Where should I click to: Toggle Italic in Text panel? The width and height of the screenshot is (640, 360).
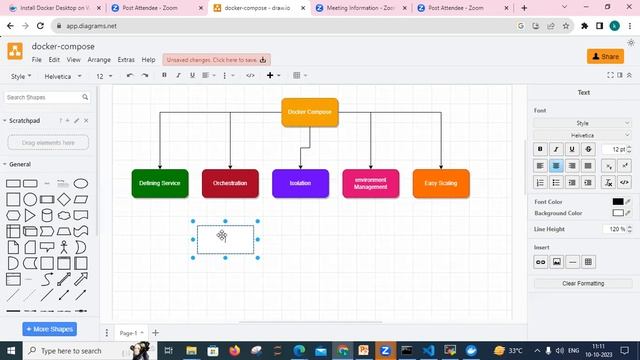(x=556, y=149)
